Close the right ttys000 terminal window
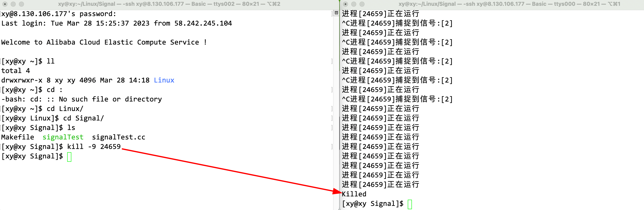Image resolution: width=644 pixels, height=210 pixels. [x=346, y=4]
